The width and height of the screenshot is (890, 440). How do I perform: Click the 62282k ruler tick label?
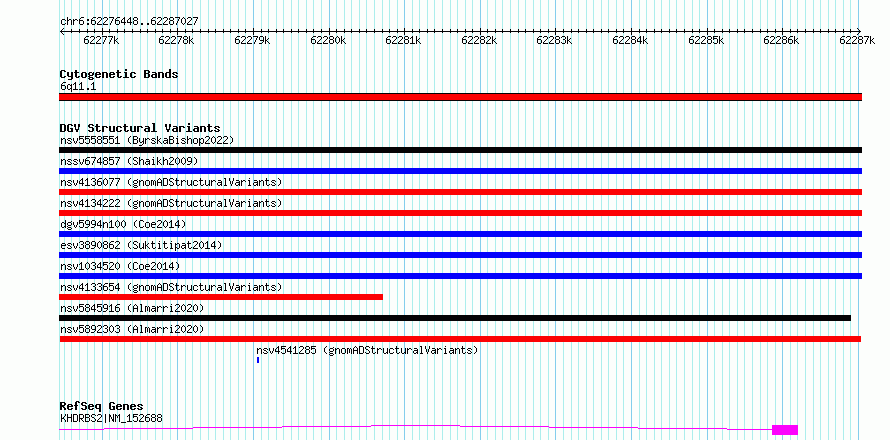click(x=479, y=40)
